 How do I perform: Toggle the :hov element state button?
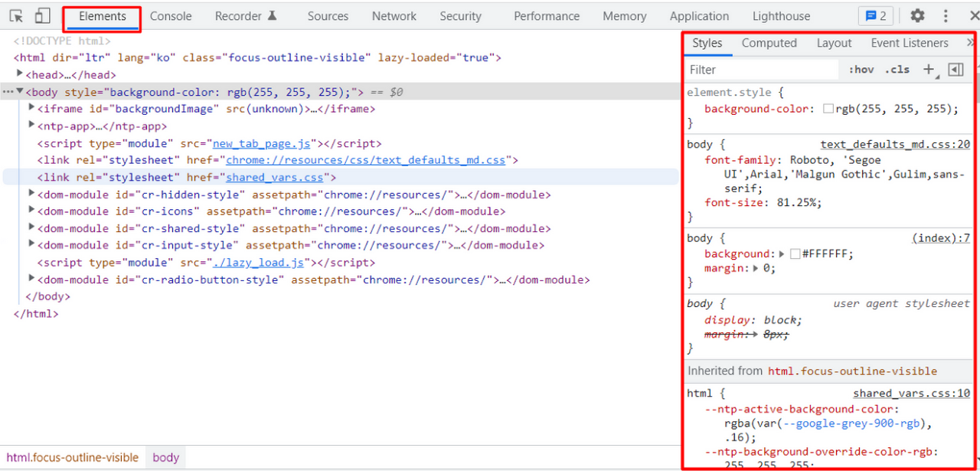point(861,70)
